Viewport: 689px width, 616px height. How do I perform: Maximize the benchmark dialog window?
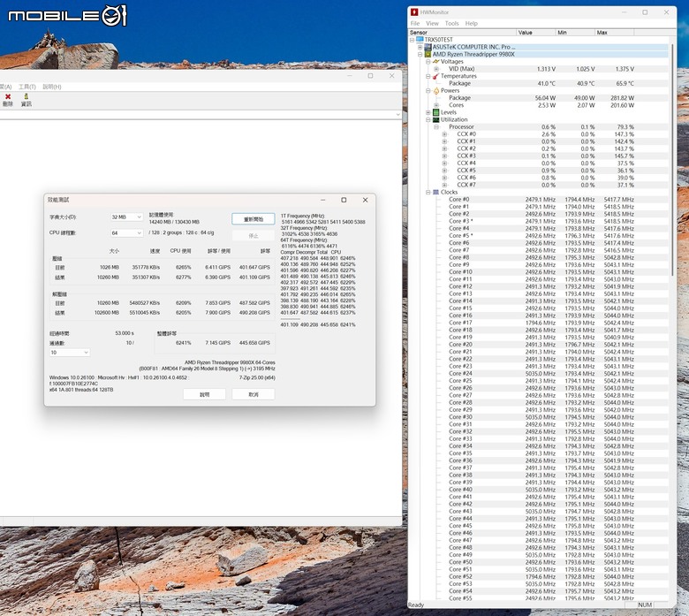pyautogui.click(x=344, y=200)
